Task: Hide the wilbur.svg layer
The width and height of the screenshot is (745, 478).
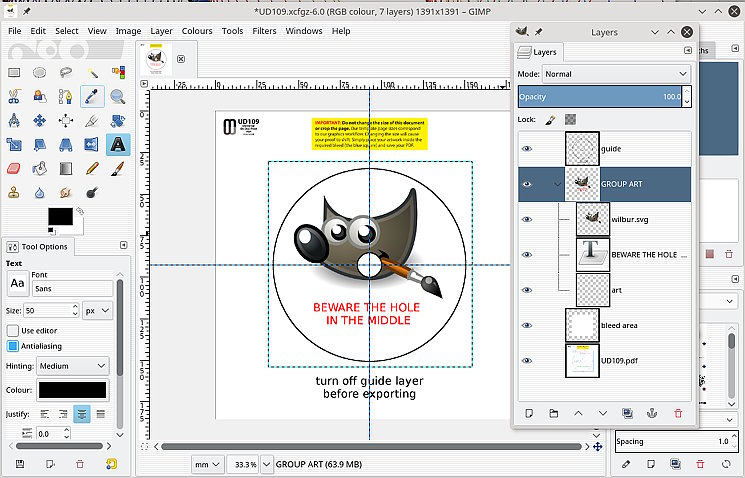Action: pos(526,220)
